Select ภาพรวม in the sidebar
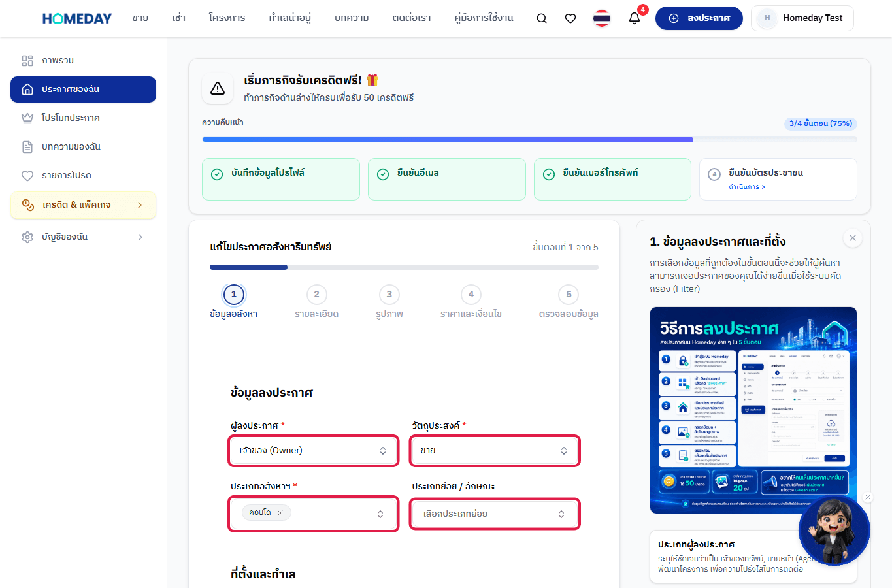 click(x=83, y=61)
